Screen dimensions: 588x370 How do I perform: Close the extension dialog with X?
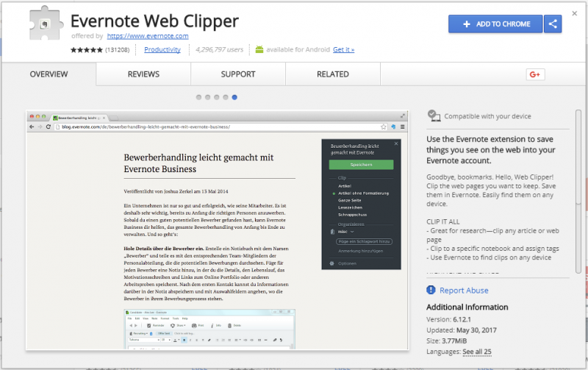(575, 13)
